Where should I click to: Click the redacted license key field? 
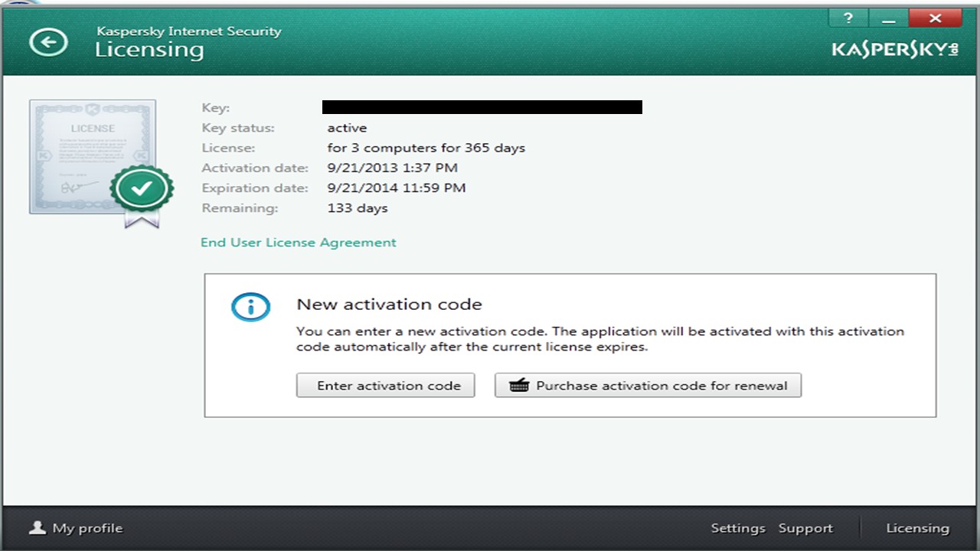point(482,107)
